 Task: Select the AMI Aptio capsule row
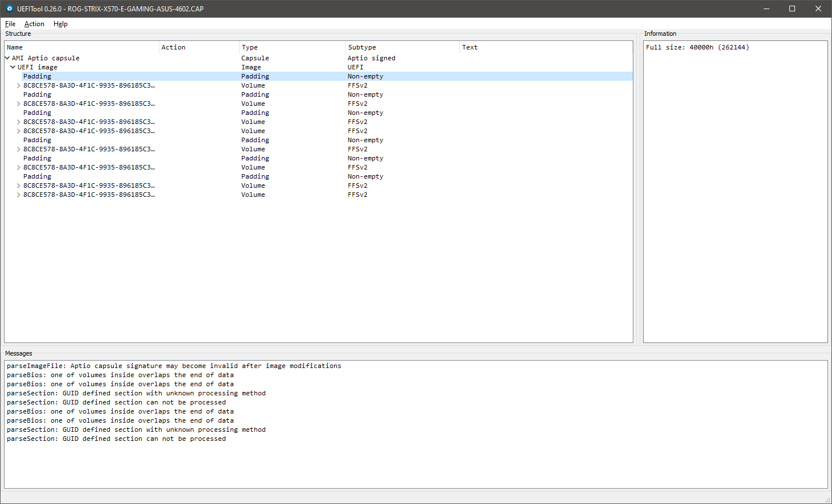point(319,58)
